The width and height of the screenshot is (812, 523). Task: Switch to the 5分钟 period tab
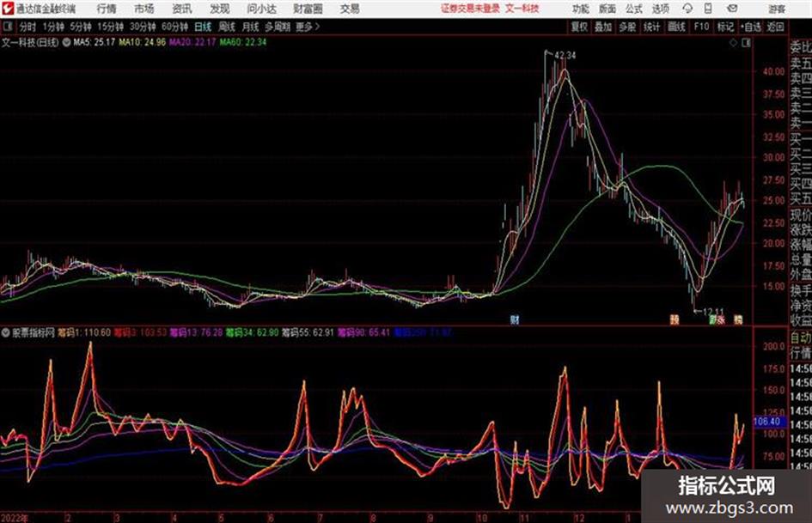click(81, 27)
